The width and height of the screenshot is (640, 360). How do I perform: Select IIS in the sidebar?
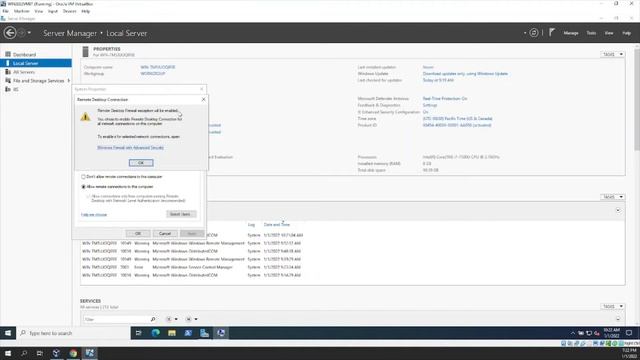(x=16, y=89)
